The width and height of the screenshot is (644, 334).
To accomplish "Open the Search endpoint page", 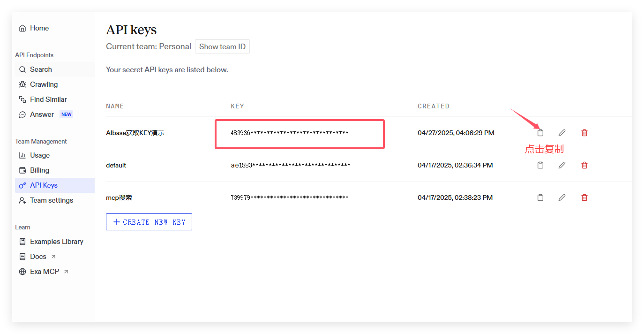I will (41, 69).
